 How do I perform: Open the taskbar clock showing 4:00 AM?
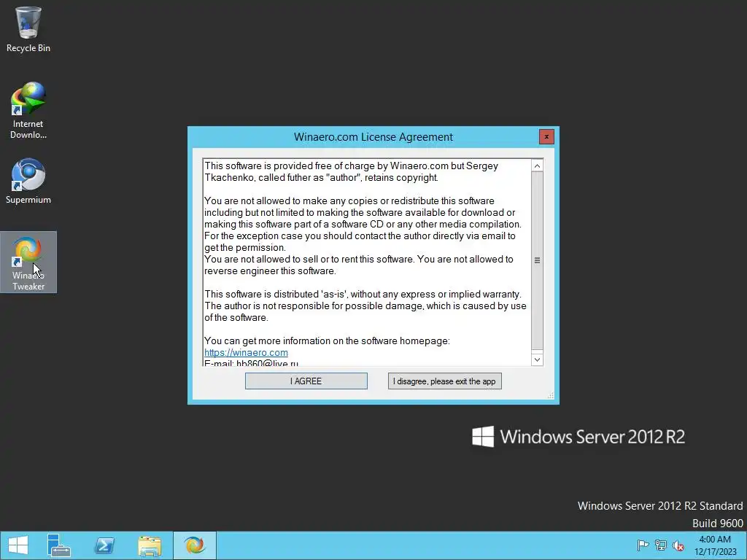click(715, 545)
